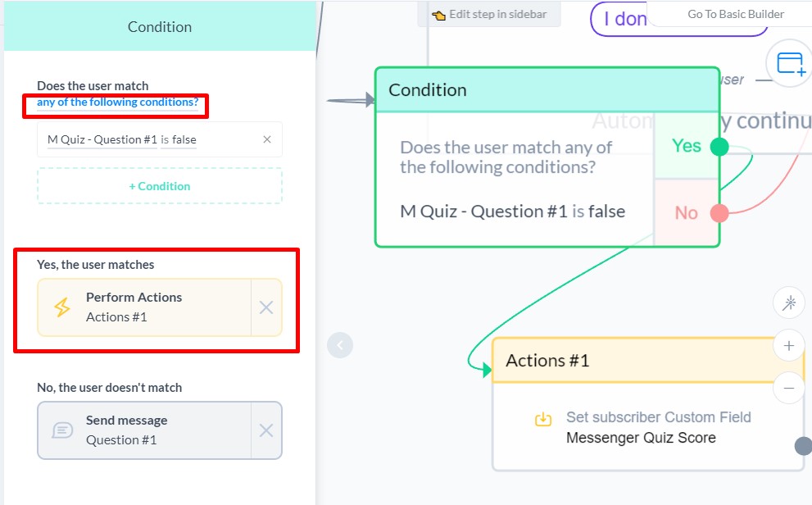812x505 pixels.
Task: Zoom in using the plus icon
Action: [x=788, y=345]
